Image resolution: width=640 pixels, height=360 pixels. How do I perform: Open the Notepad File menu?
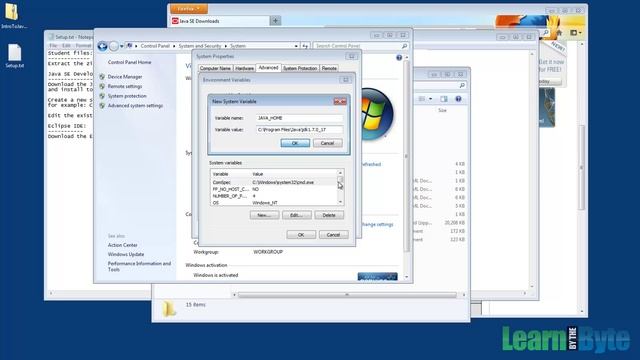pos(53,46)
